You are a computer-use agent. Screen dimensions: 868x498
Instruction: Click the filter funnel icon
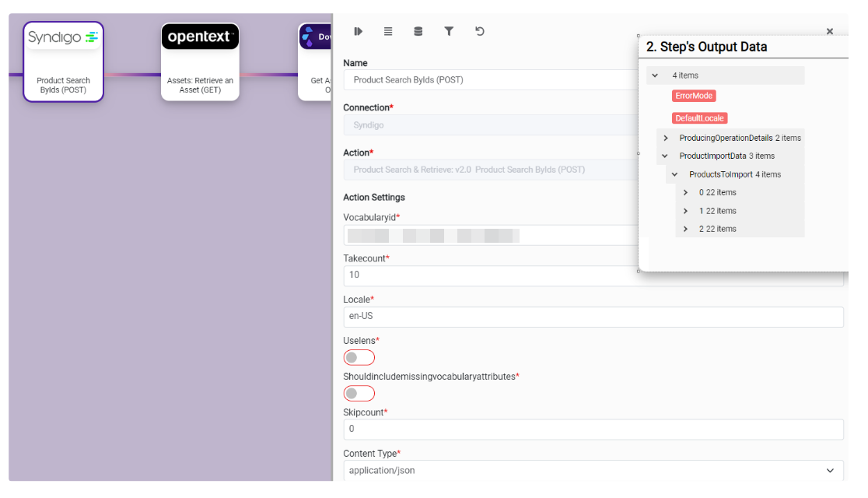(x=449, y=31)
